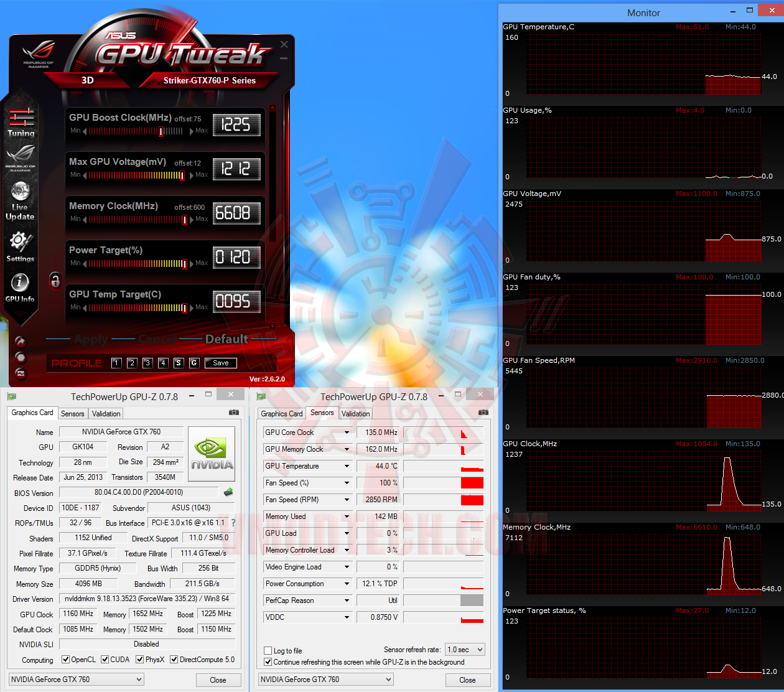Open Live Update in GPU Tweak sidebar
The image size is (784, 692).
(20, 201)
